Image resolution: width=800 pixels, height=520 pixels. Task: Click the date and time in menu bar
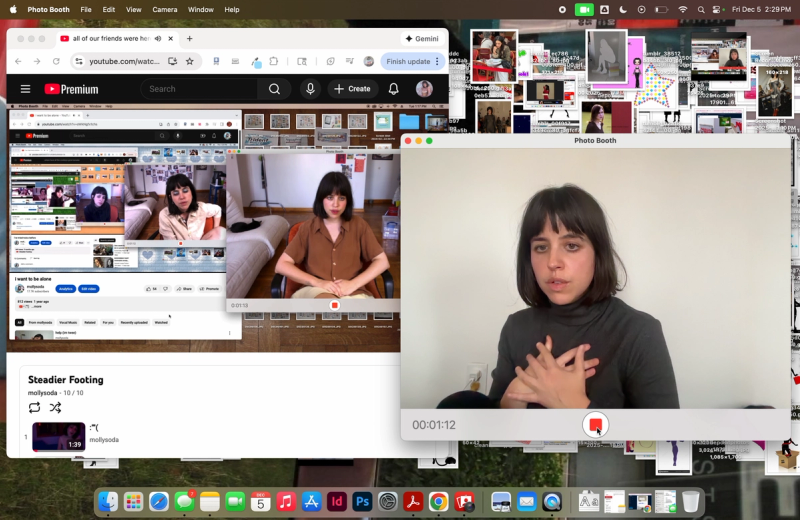click(x=761, y=9)
